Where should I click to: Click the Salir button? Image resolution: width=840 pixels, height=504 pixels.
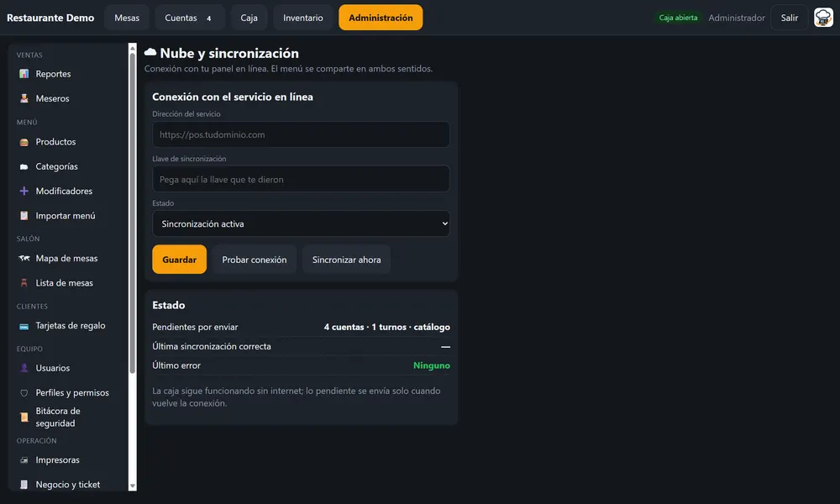point(789,18)
